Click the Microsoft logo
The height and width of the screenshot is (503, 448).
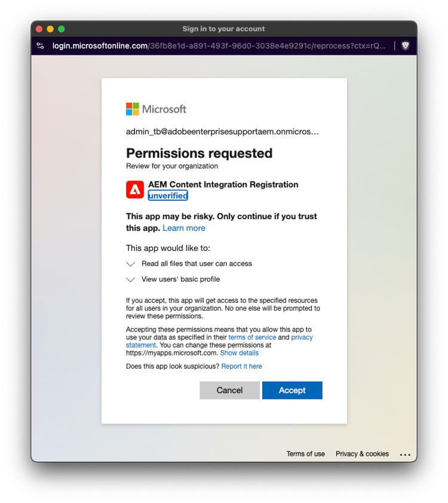click(x=156, y=109)
